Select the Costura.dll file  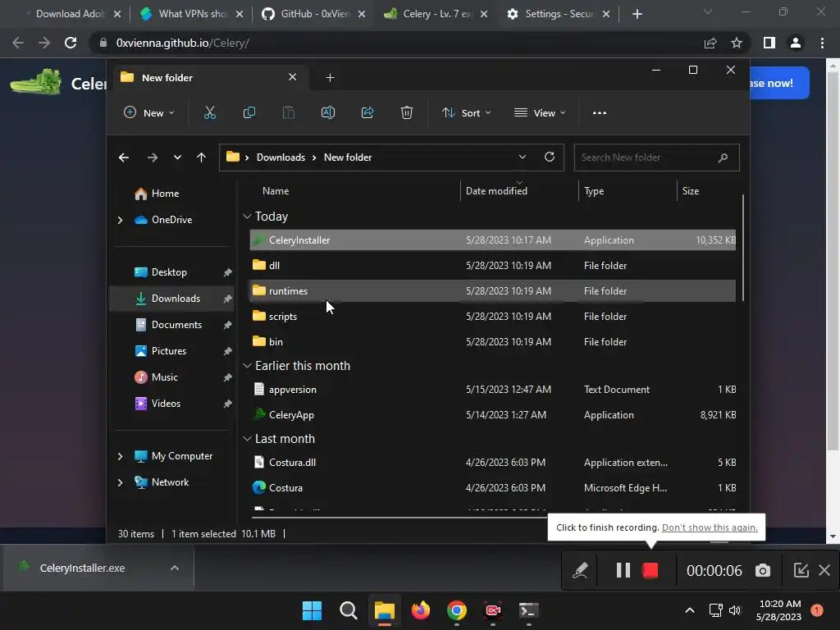pyautogui.click(x=493, y=463)
